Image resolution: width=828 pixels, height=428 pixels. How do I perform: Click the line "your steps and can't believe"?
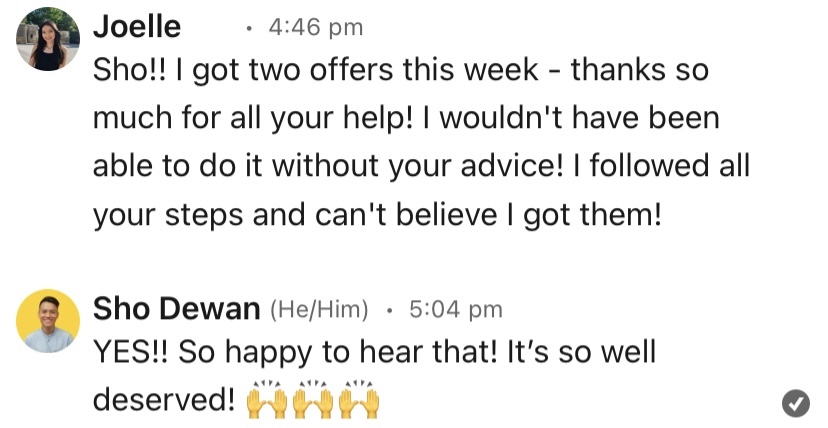tap(377, 213)
